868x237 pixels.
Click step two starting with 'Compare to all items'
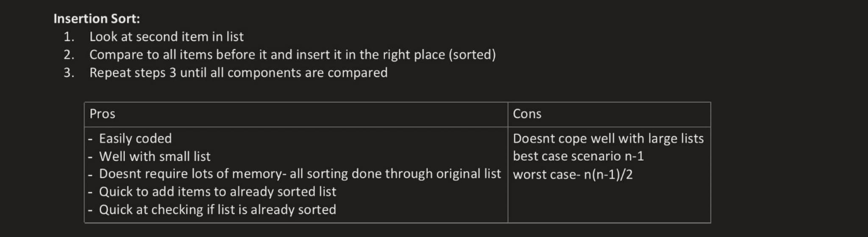pyautogui.click(x=292, y=55)
